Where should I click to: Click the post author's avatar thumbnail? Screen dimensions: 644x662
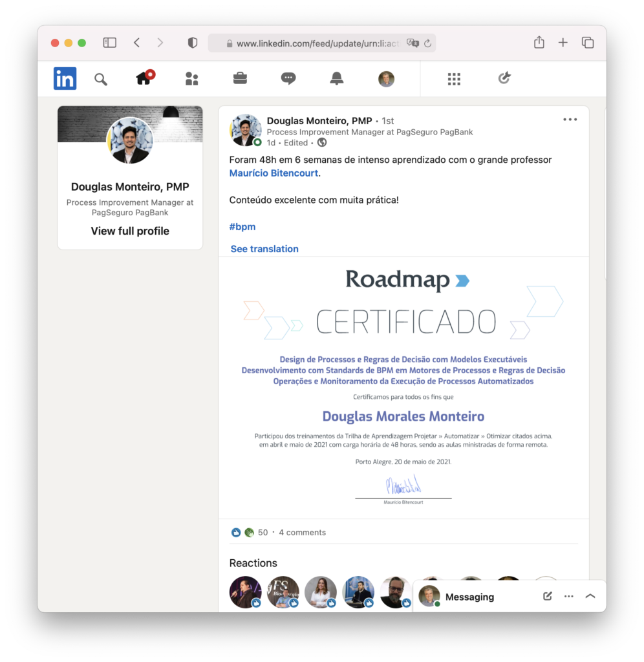point(245,131)
